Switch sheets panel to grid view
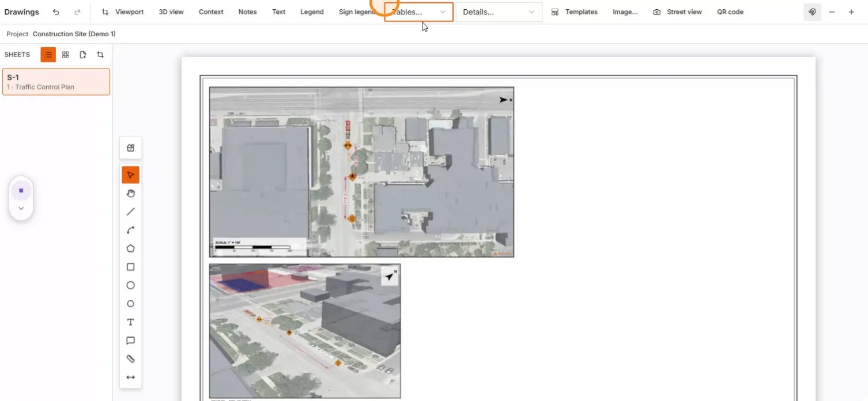The height and width of the screenshot is (401, 868). click(66, 55)
